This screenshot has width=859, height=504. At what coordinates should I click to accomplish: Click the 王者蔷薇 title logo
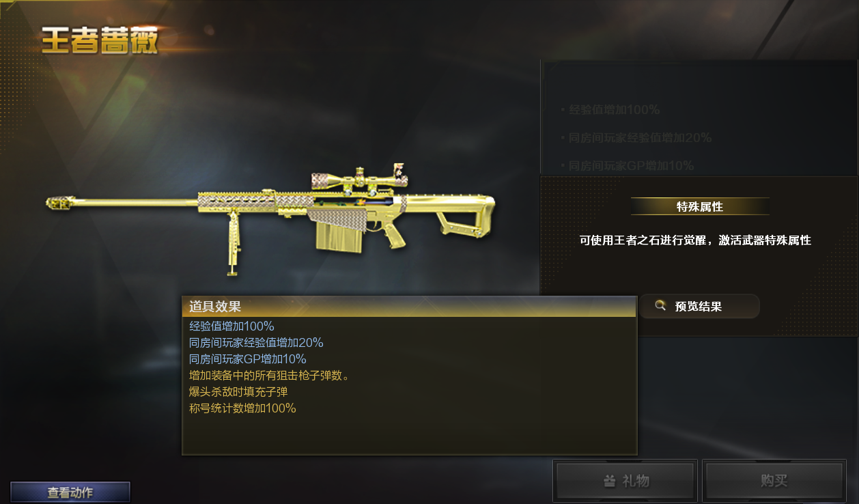coord(100,42)
